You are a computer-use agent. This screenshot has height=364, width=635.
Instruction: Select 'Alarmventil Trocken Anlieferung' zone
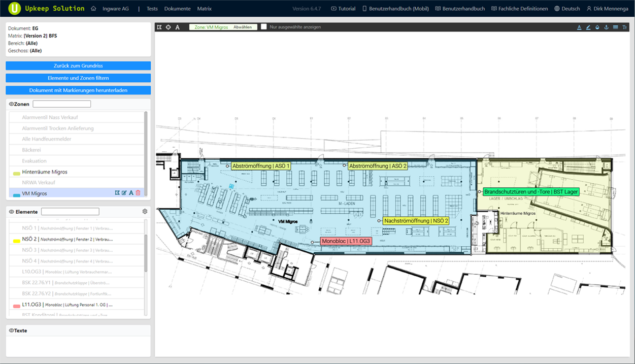pyautogui.click(x=76, y=128)
